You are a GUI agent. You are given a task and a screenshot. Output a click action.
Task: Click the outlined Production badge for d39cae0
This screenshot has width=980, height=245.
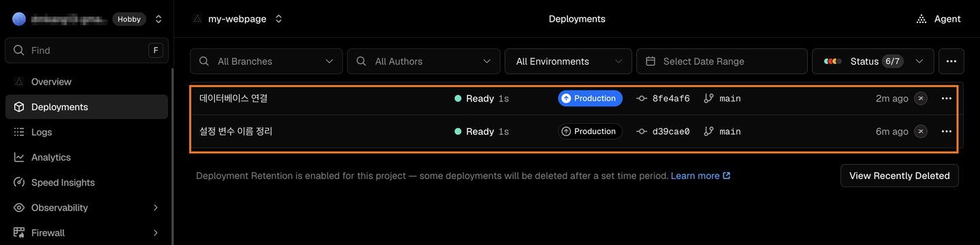click(x=590, y=131)
